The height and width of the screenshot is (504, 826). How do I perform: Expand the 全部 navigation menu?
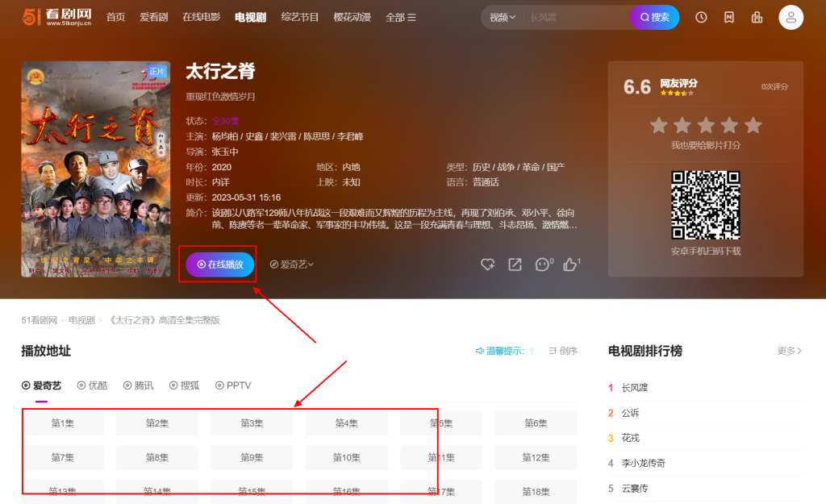(x=401, y=17)
